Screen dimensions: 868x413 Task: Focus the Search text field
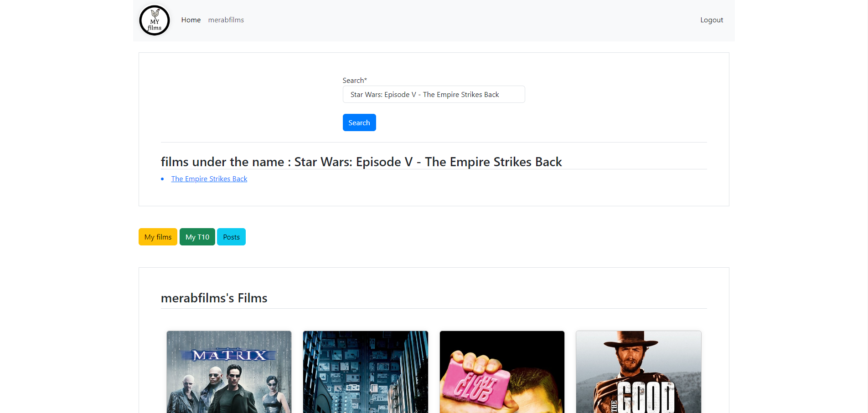pos(434,94)
